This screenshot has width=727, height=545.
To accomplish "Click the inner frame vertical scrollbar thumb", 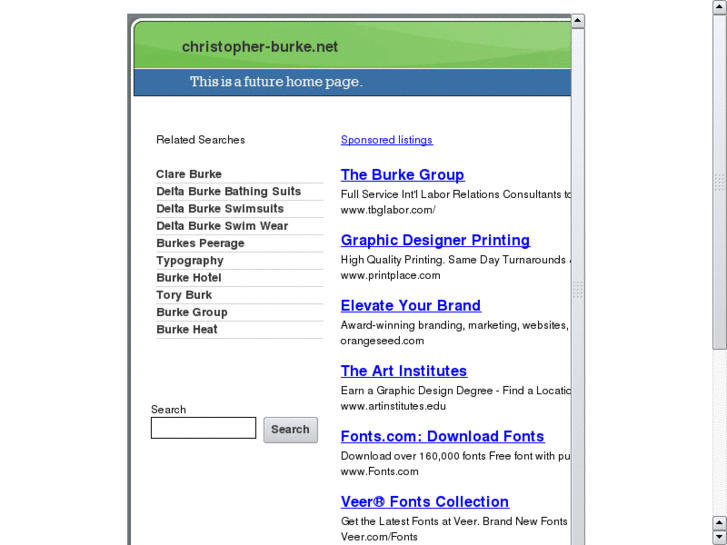I will [x=578, y=289].
